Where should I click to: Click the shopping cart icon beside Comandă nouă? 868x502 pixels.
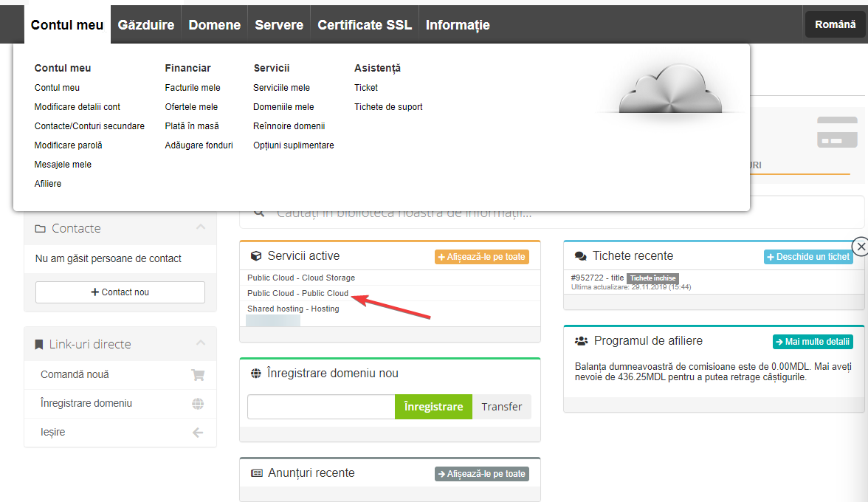tap(198, 374)
